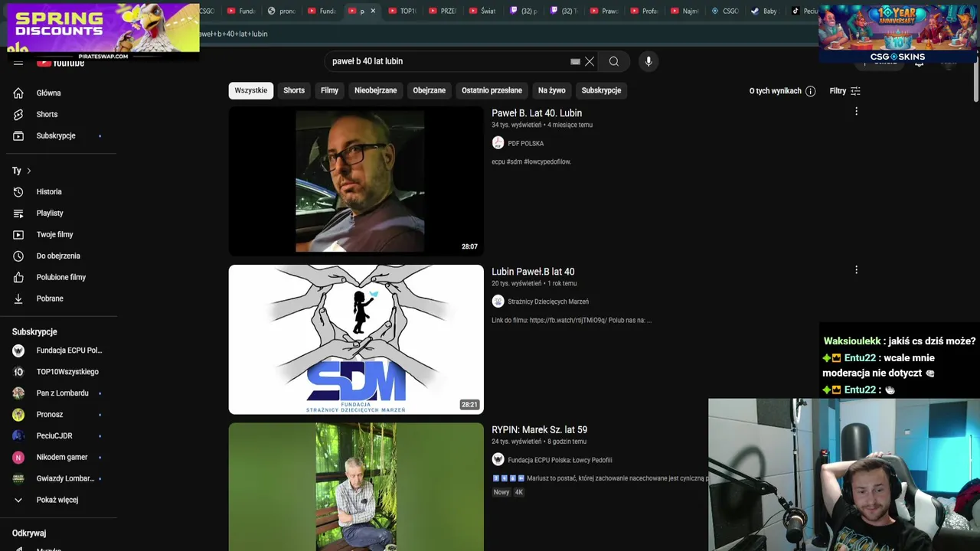
Task: Click the Odkrywaj section heading
Action: point(29,533)
